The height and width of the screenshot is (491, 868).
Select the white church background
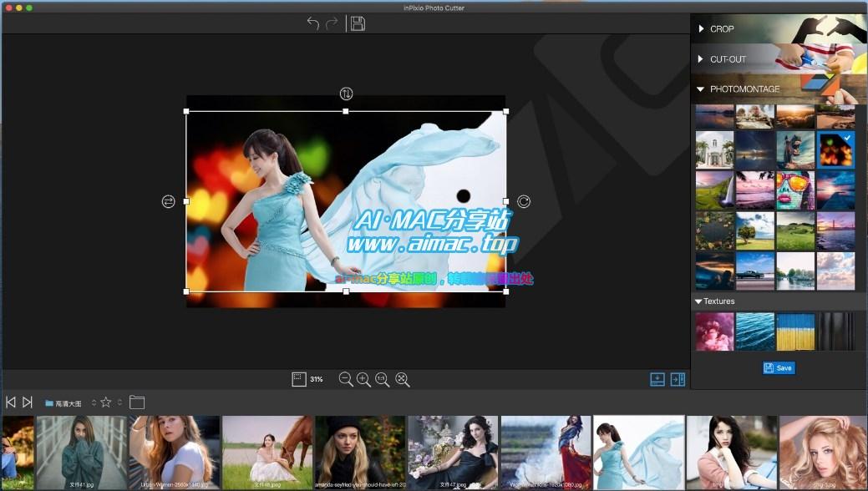[x=714, y=149]
